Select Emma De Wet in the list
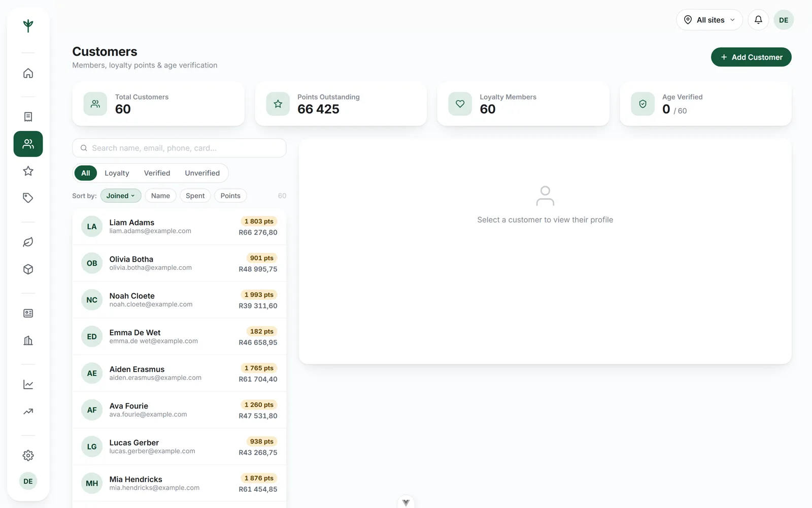This screenshot has width=812, height=508. pyautogui.click(x=179, y=336)
